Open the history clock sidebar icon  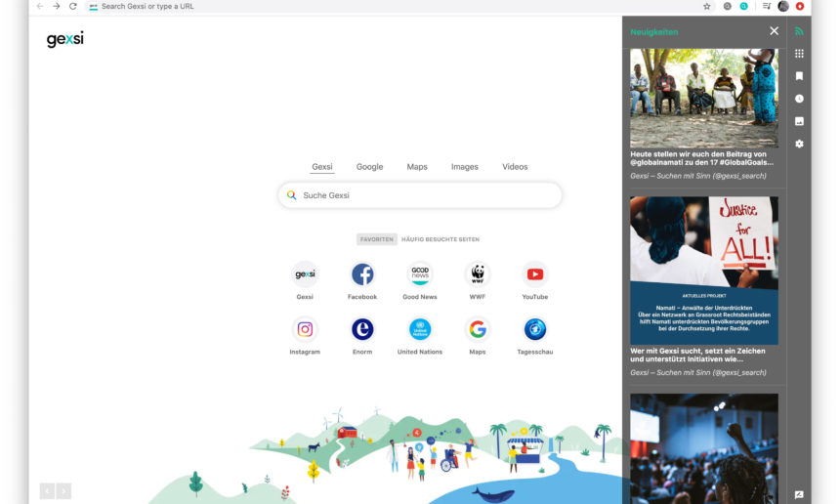(799, 99)
